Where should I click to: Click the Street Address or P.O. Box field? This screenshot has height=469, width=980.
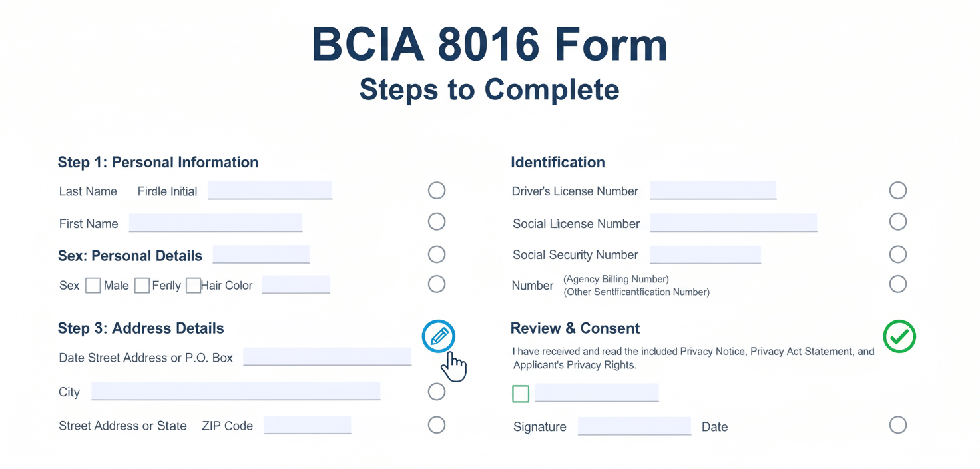(x=327, y=356)
